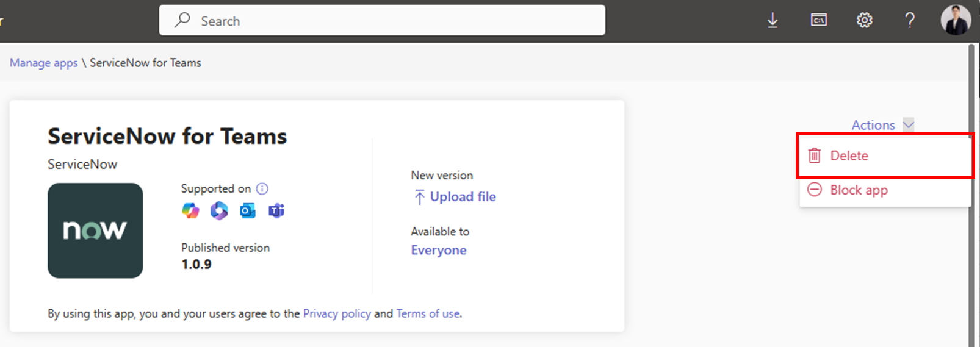Focus the Search input field
The width and height of the screenshot is (980, 347).
coord(382,20)
